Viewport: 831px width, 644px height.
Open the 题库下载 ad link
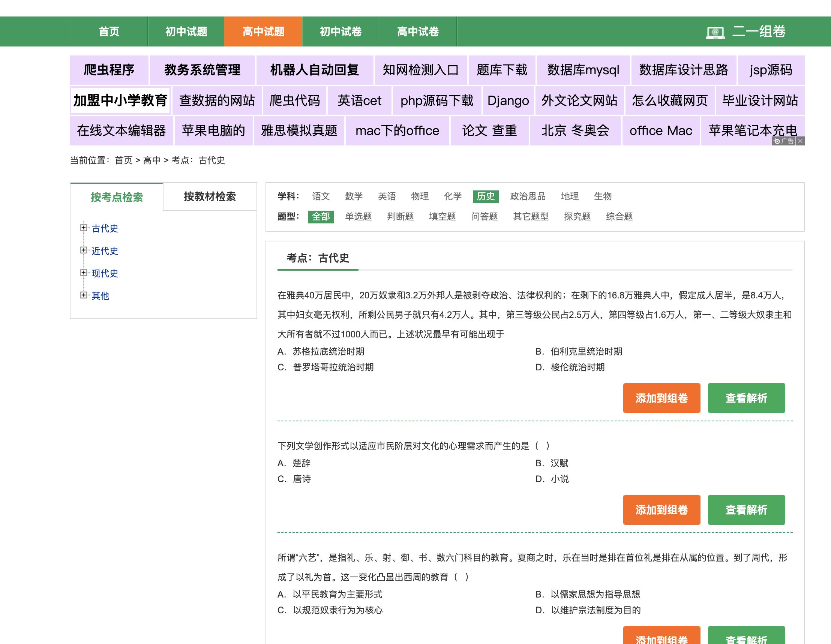click(502, 70)
